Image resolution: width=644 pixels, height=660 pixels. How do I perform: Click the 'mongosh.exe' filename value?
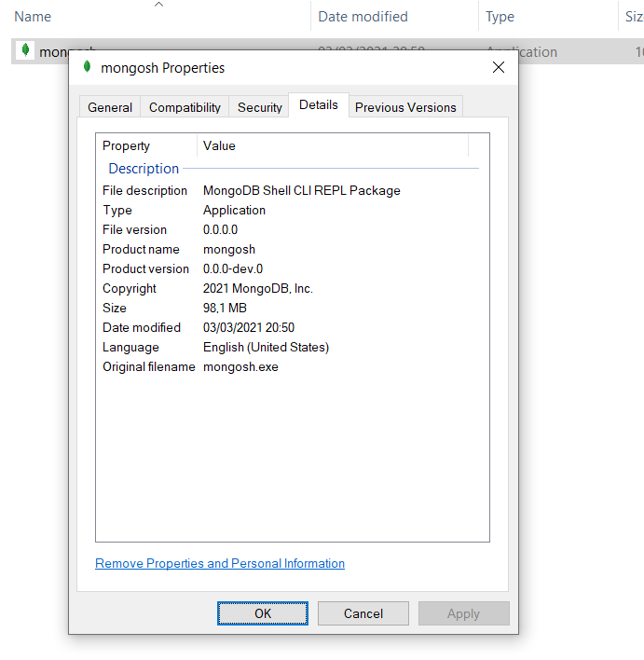tap(240, 366)
